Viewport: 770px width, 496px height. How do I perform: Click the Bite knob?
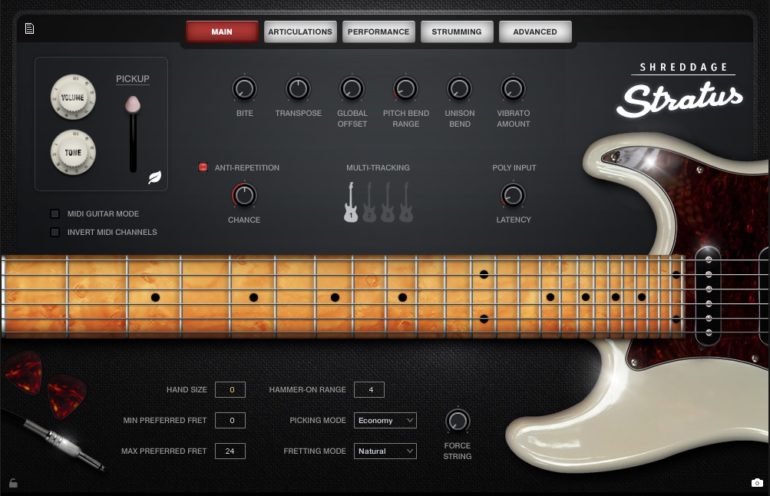(245, 89)
